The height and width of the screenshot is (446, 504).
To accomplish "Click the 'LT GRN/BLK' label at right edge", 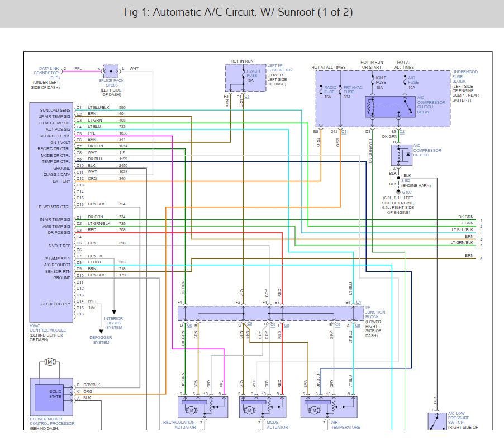I will tap(462, 243).
